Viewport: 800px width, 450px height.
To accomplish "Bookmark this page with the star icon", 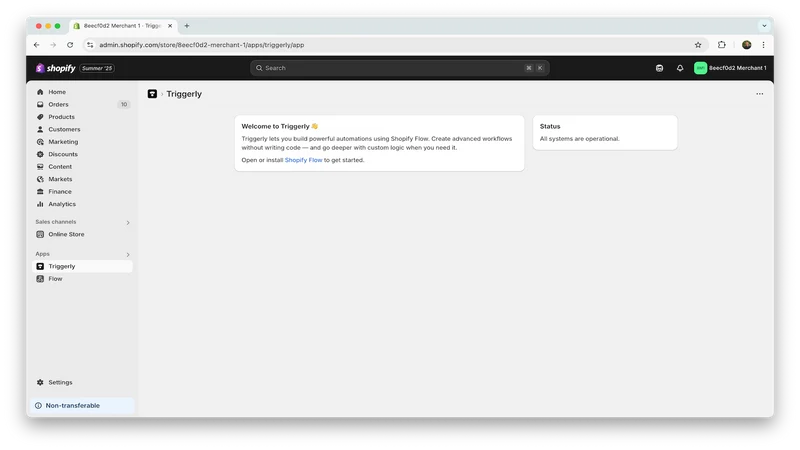I will point(698,45).
